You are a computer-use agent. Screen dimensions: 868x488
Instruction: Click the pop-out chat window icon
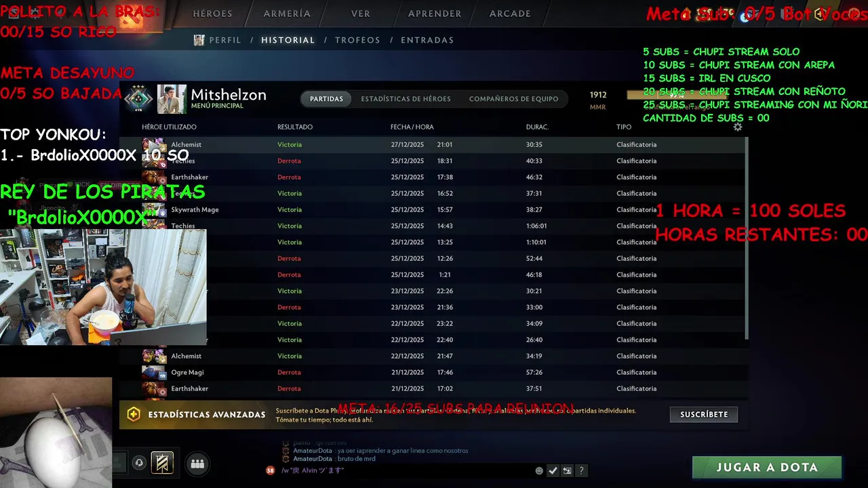(567, 470)
